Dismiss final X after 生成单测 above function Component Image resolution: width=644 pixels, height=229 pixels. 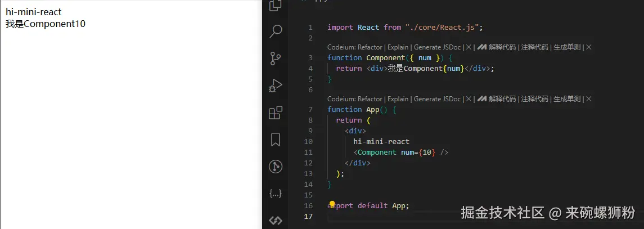click(588, 47)
